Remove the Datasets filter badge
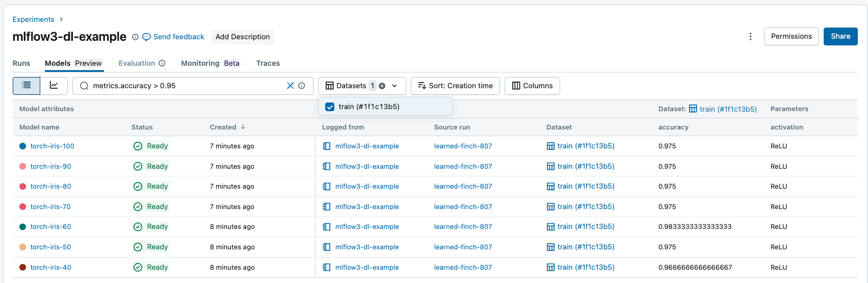 tap(382, 86)
